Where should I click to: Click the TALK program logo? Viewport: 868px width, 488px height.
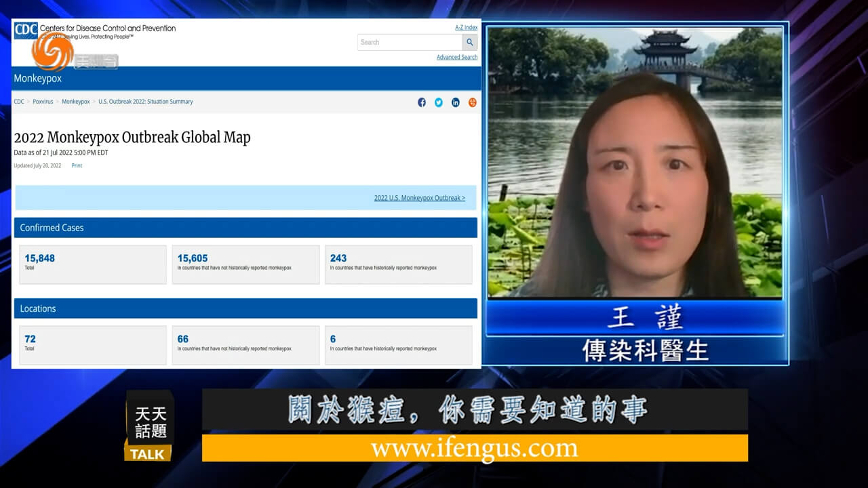pyautogui.click(x=149, y=428)
